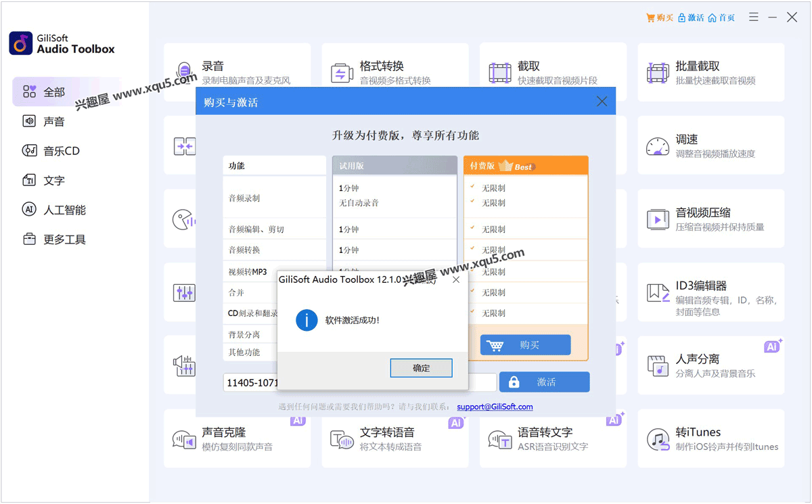Close the 购买与激活 dialog
812x504 pixels.
click(602, 101)
